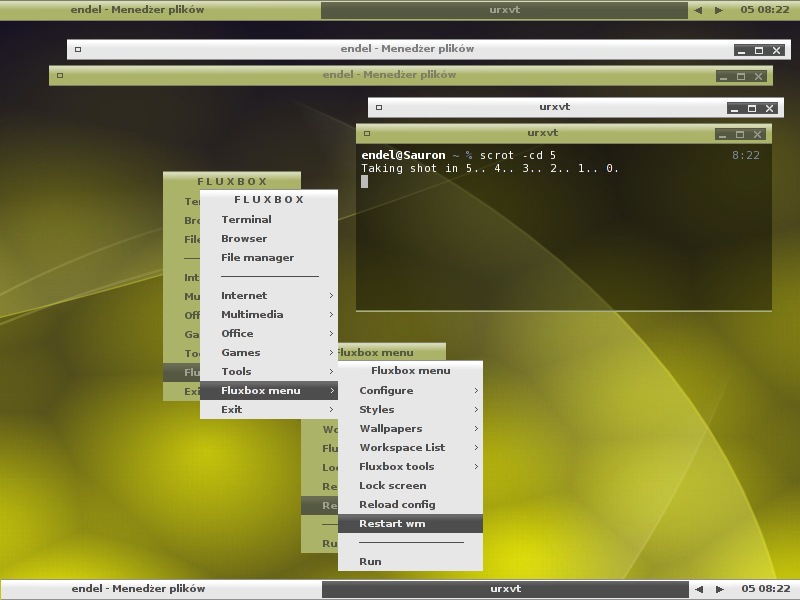The height and width of the screenshot is (600, 800).
Task: Select Reload config menu item
Action: [410, 505]
